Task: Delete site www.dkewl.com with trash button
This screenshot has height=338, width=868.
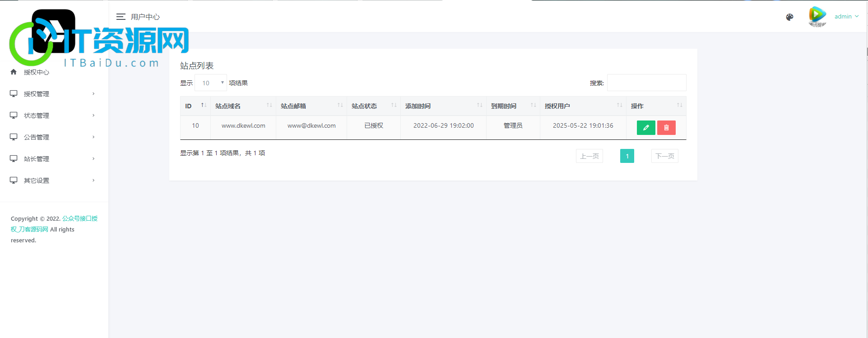Action: tap(666, 128)
